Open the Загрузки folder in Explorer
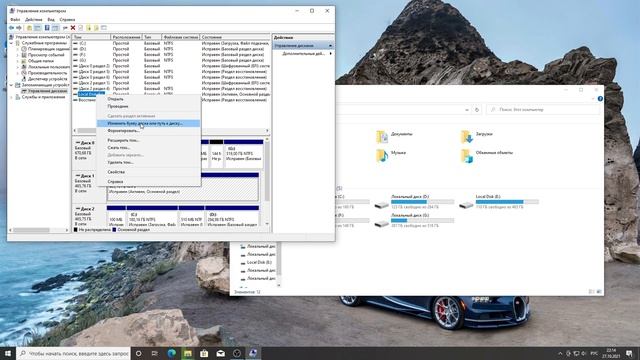 pyautogui.click(x=477, y=136)
